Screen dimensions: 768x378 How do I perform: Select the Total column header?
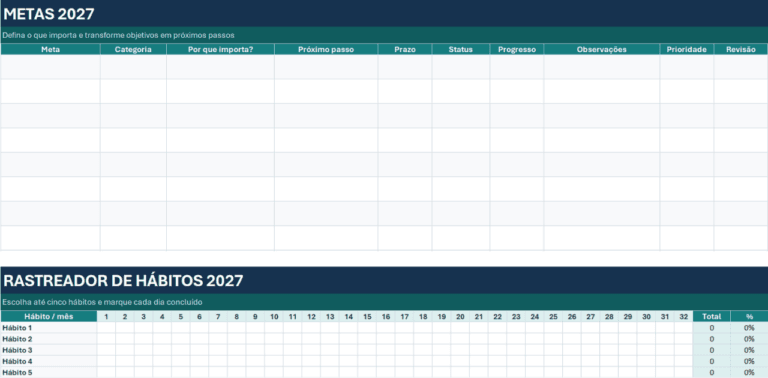coord(711,316)
